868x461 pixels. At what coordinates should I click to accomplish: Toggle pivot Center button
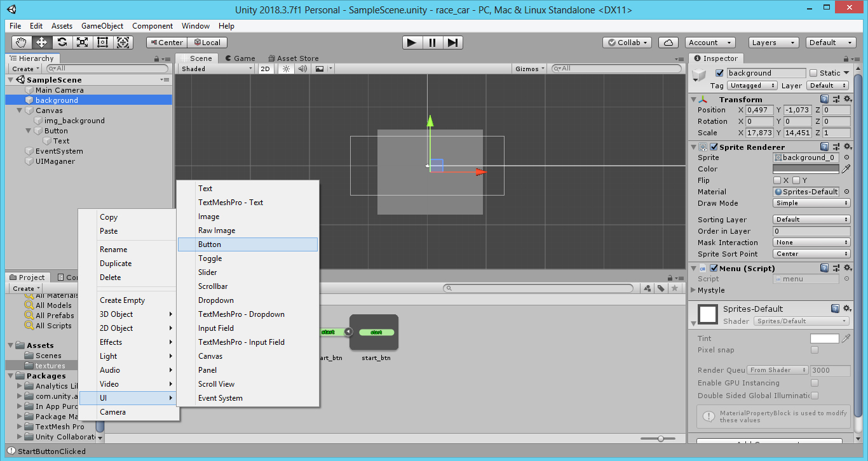pos(166,43)
